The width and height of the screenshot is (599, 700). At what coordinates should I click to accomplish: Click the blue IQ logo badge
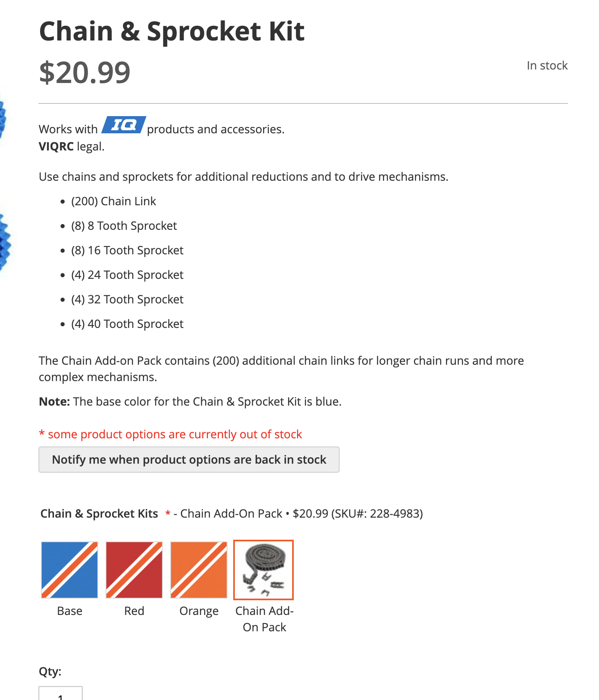124,125
